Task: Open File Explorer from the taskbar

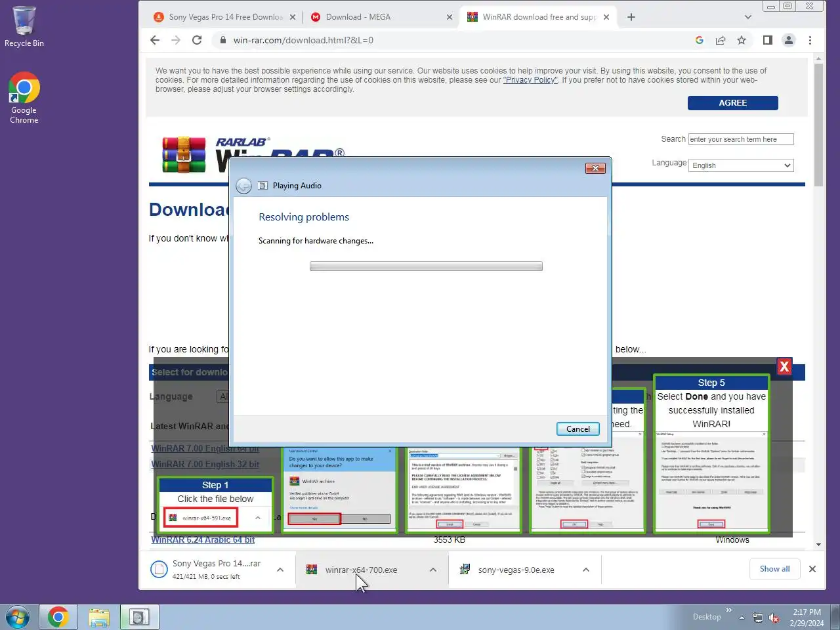Action: pos(99,618)
